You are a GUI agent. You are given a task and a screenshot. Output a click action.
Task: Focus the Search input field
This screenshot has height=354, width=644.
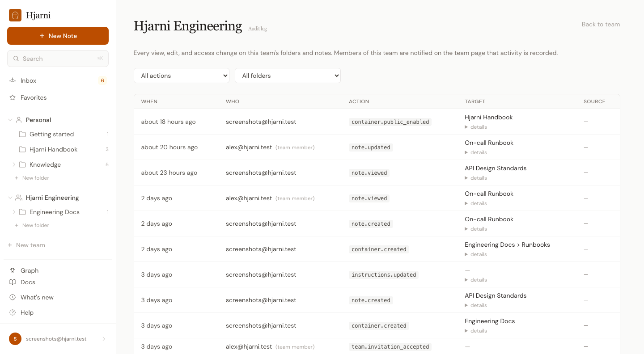coord(58,59)
